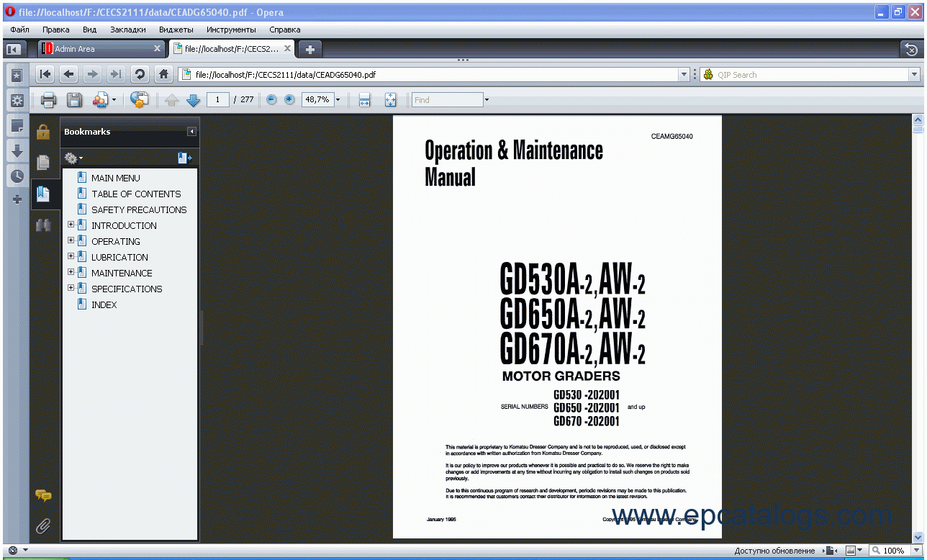Open Opera history clock panel
Image resolution: width=927 pixels, height=560 pixels.
click(x=17, y=176)
